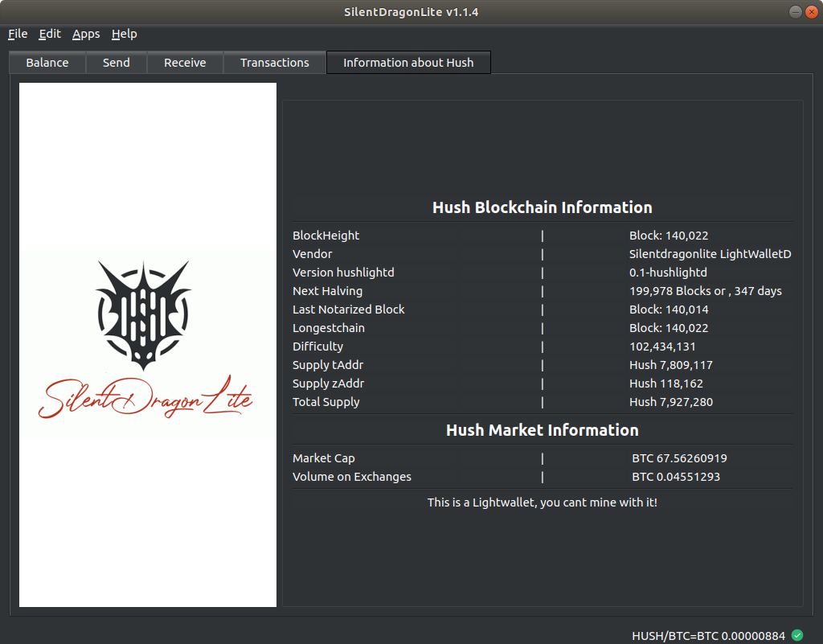Click the Lightwallet mining notice text

[543, 502]
